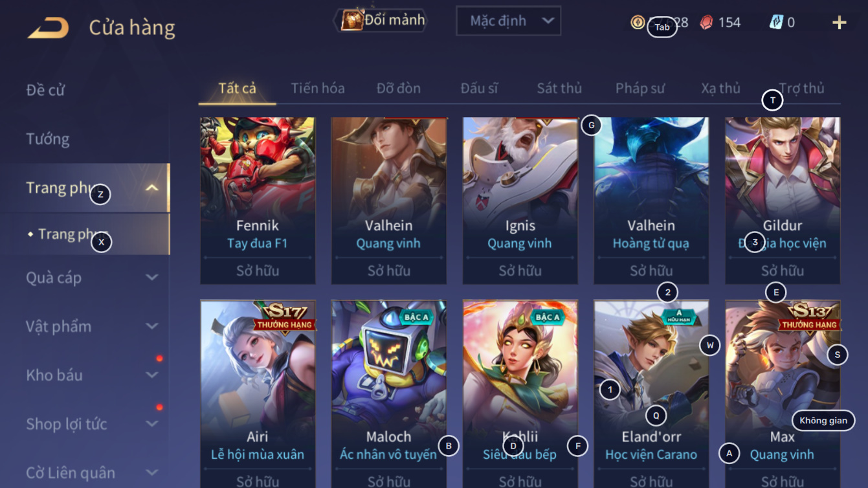The height and width of the screenshot is (488, 868).
Task: Click the gold coin currency icon
Action: pos(638,23)
